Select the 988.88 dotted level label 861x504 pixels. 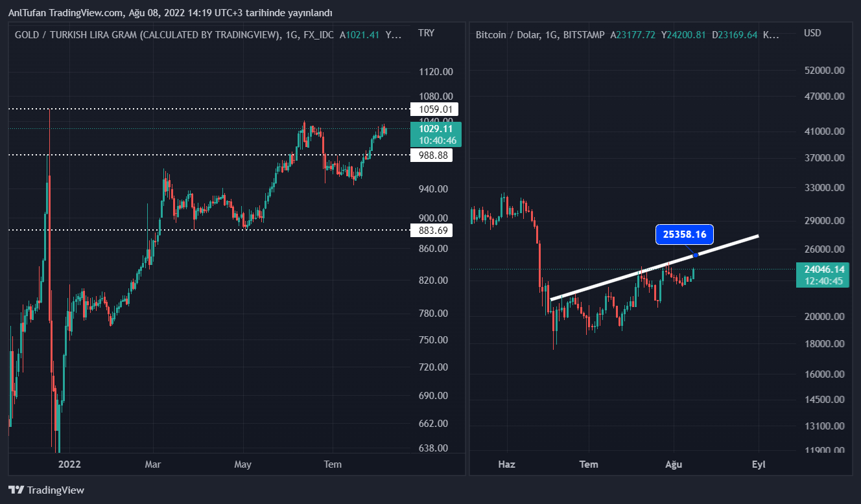tap(434, 155)
